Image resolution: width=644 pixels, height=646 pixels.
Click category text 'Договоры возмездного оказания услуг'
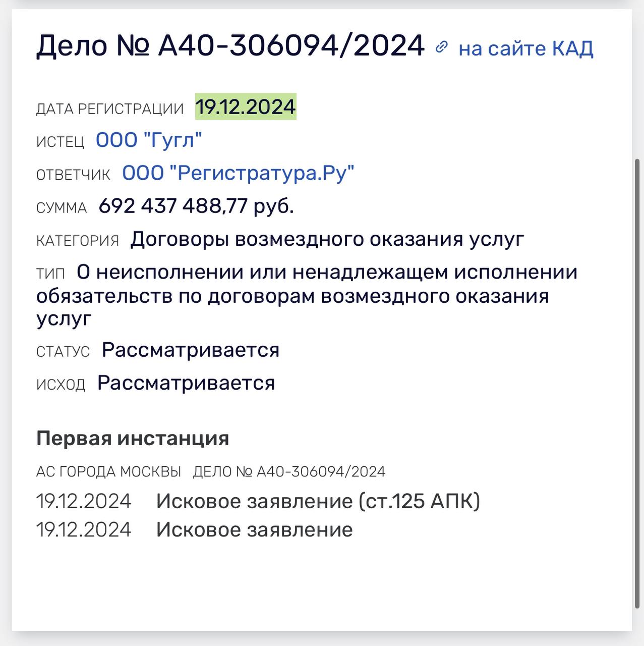327,239
